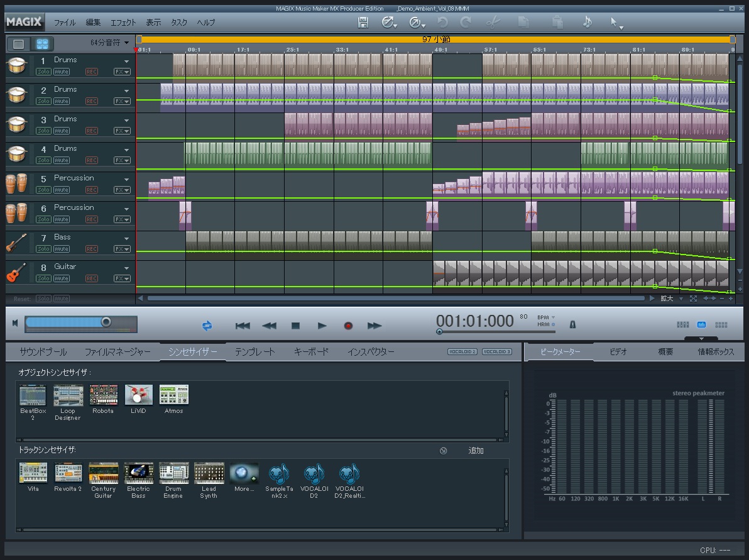
Task: Click the position slider under the timecode
Action: [x=495, y=332]
